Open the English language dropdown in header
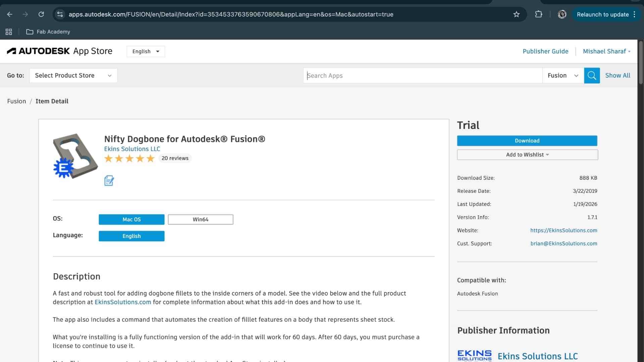The height and width of the screenshot is (362, 644). click(146, 51)
